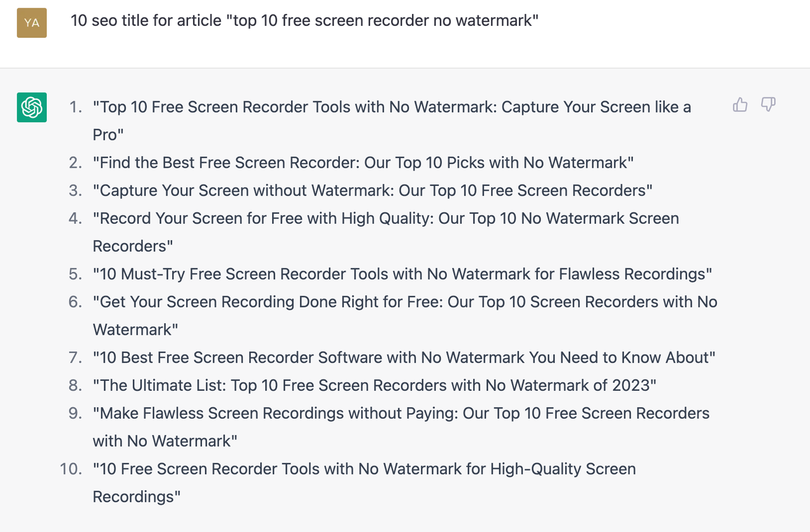Click line "10 Free Screen Recorder Tools with No Watermark for High-Quality"

[364, 469]
